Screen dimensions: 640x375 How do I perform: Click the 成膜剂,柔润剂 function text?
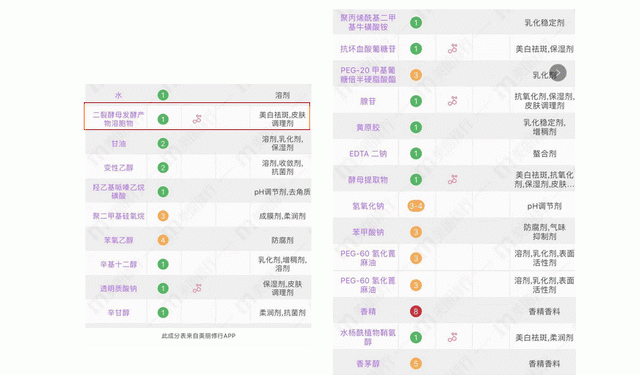282,216
